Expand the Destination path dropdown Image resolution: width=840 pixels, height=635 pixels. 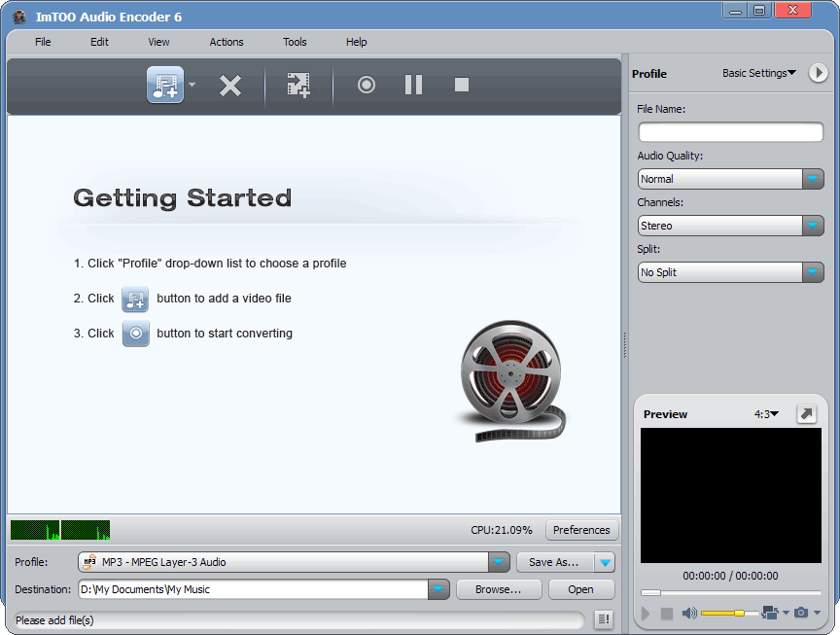point(438,588)
